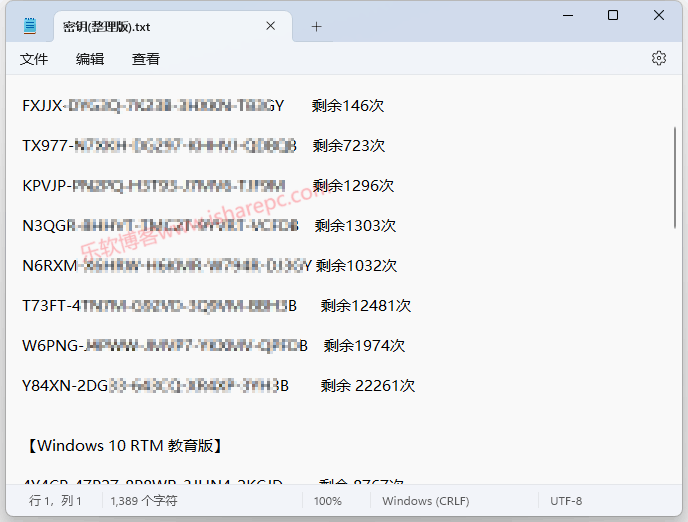Click the text 剩余1303次
The width and height of the screenshot is (688, 522).
355,225
